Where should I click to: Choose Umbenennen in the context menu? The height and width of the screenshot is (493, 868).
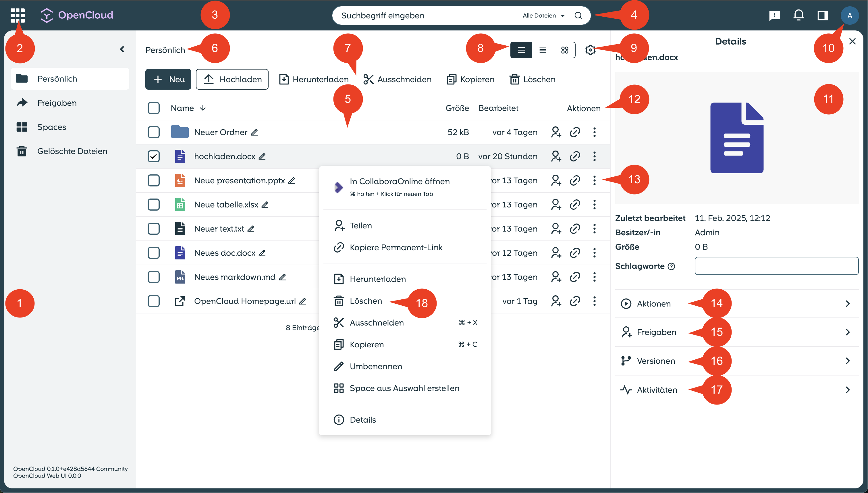[405, 367]
